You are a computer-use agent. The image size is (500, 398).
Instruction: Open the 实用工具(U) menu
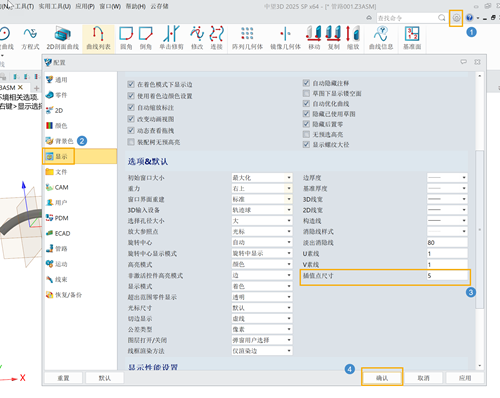(x=55, y=6)
